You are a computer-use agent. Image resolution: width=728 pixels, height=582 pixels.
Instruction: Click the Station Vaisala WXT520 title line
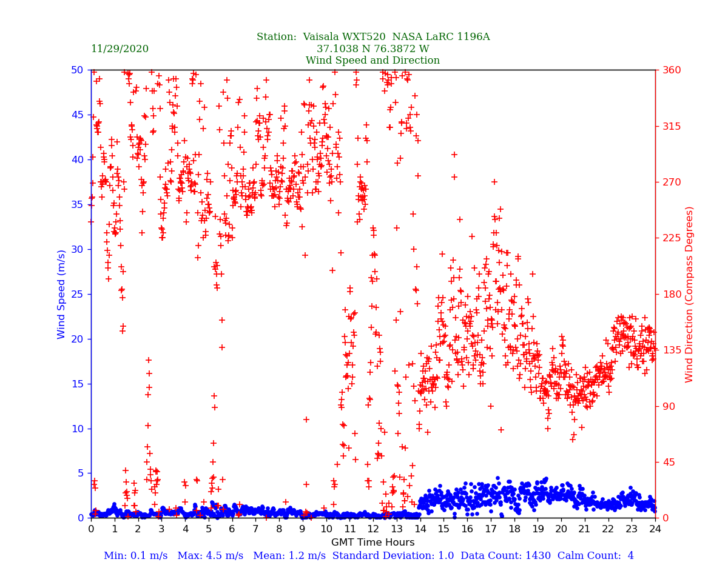(x=372, y=37)
